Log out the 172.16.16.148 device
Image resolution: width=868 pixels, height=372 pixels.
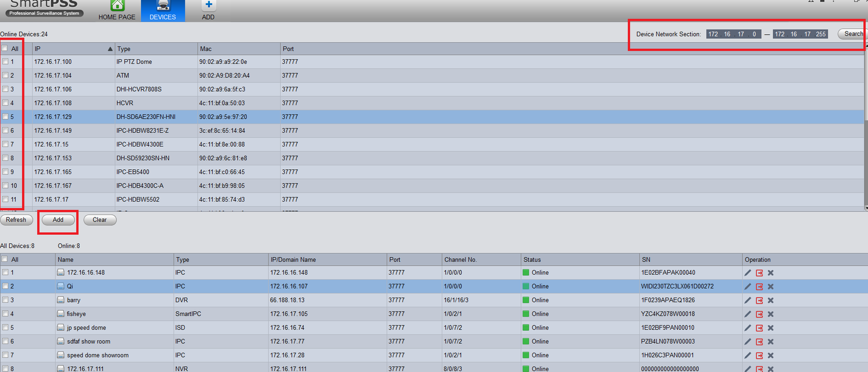(x=759, y=273)
